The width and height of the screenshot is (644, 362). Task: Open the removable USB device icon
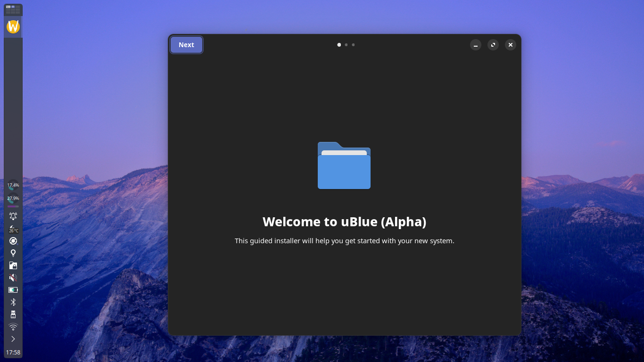[13, 314]
